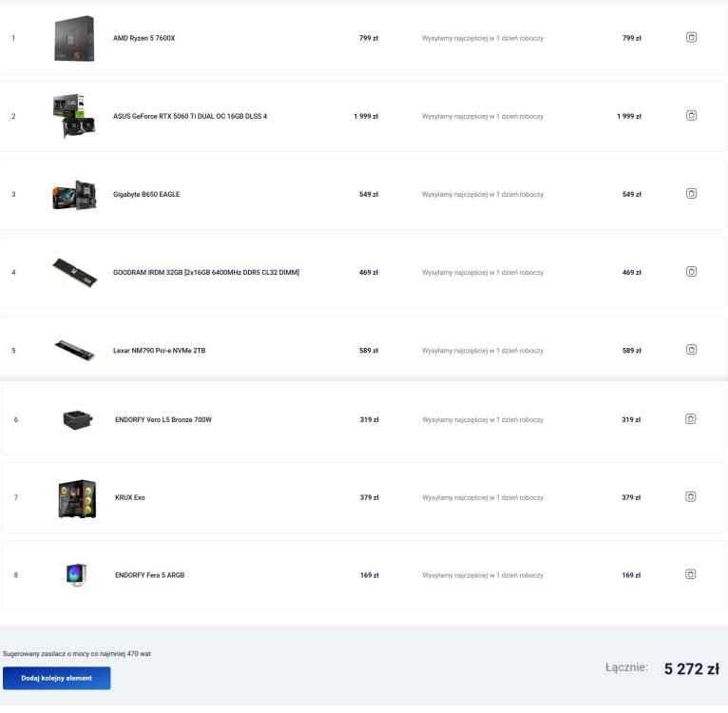The width and height of the screenshot is (728, 713).
Task: Remove AMD Ryzen 5 7600X with trash icon
Action: pos(691,37)
